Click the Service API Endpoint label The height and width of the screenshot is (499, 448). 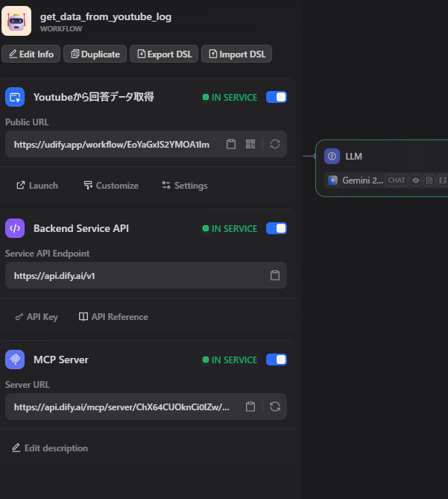point(48,254)
